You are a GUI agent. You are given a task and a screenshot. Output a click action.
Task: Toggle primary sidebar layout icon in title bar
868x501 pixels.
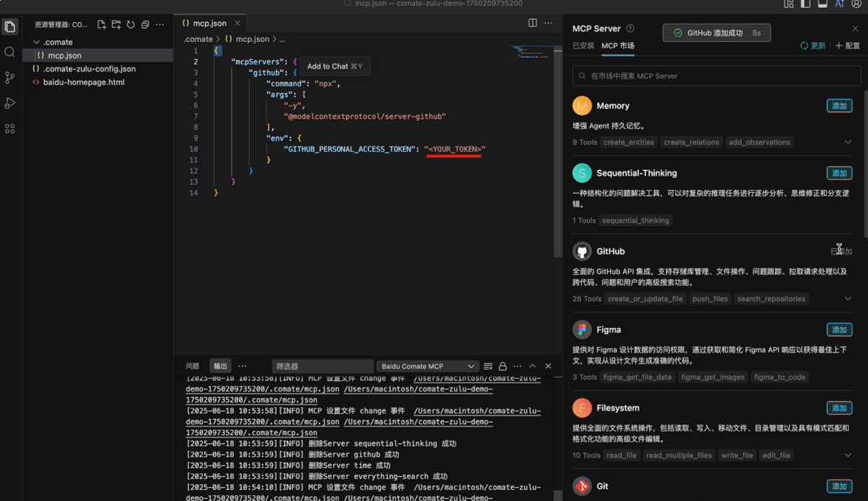tap(805, 4)
